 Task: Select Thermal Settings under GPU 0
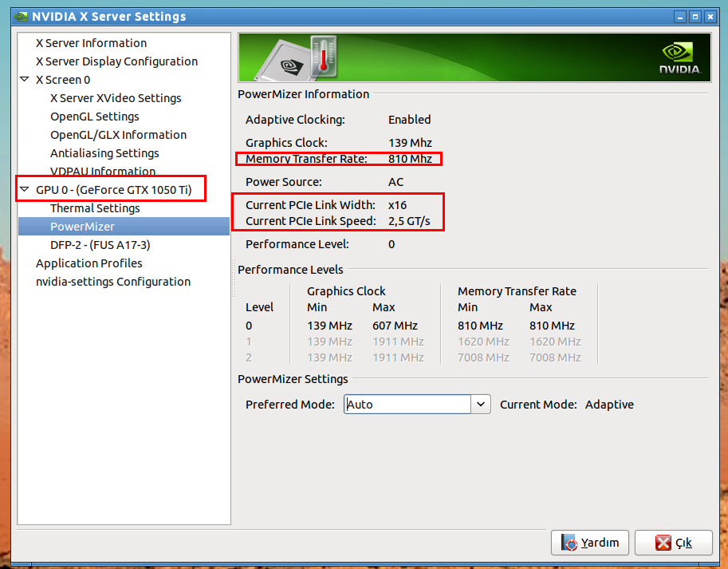click(95, 208)
